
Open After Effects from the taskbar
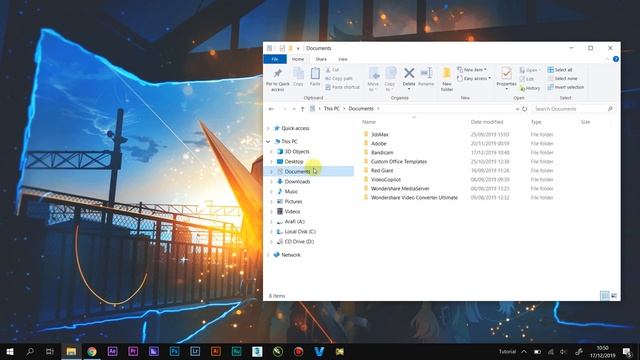pos(112,351)
